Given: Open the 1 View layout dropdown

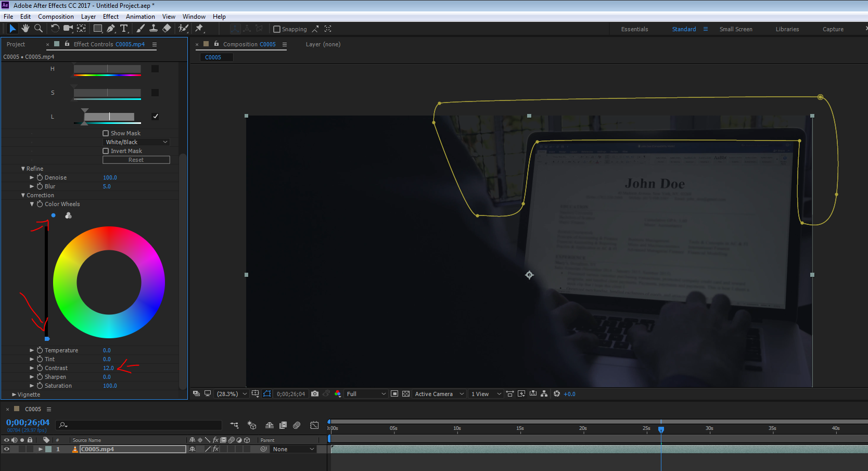Looking at the screenshot, I should tap(486, 394).
